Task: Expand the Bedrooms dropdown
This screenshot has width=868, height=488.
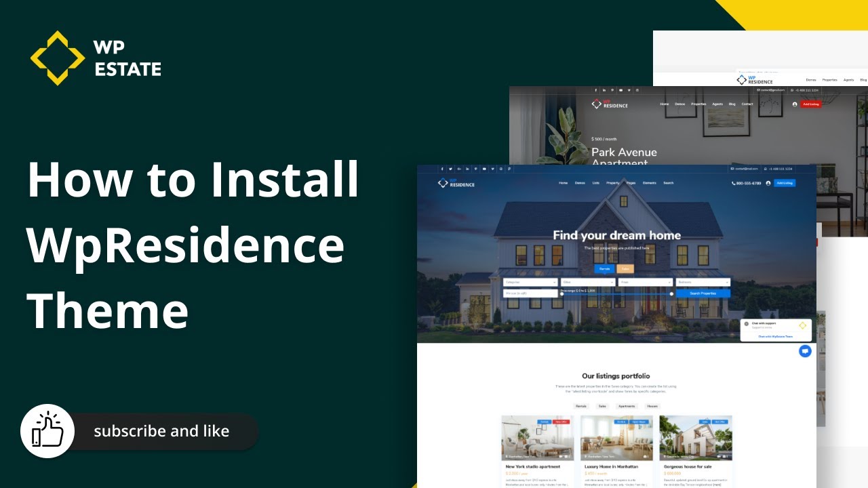Action: click(x=703, y=282)
